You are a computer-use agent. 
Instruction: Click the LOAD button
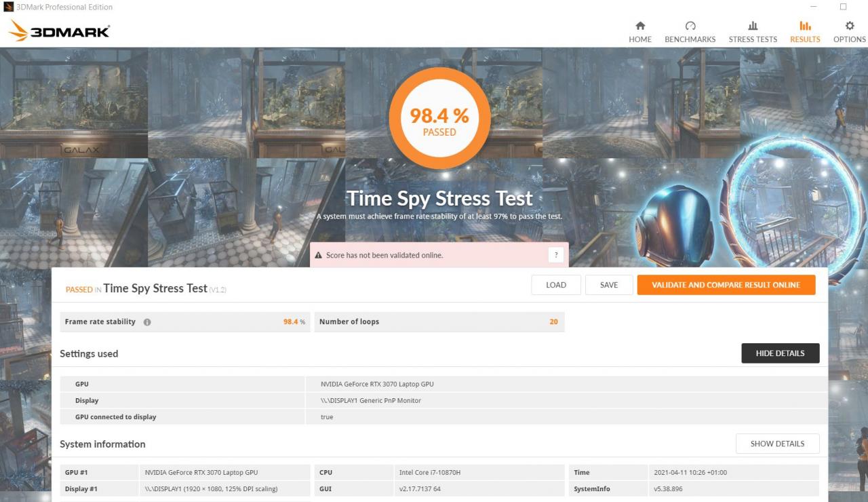(x=555, y=285)
